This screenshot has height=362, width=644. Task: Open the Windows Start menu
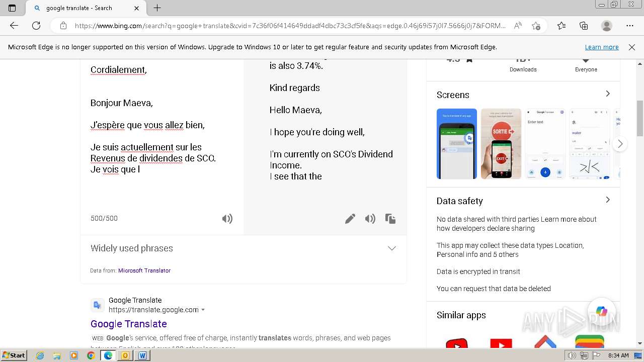point(14,355)
